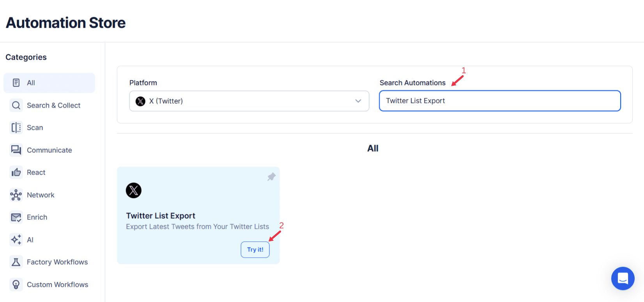Open the Platform dropdown
The width and height of the screenshot is (644, 302).
click(x=249, y=101)
